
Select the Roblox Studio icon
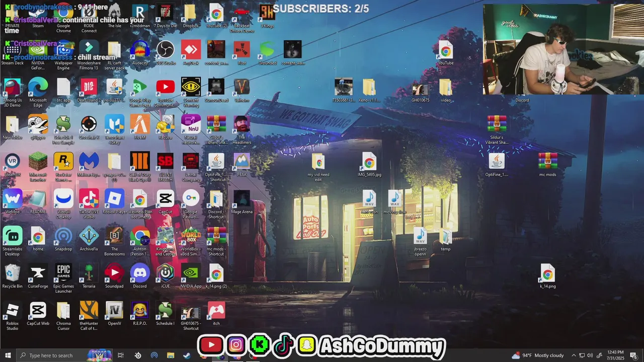13,316
